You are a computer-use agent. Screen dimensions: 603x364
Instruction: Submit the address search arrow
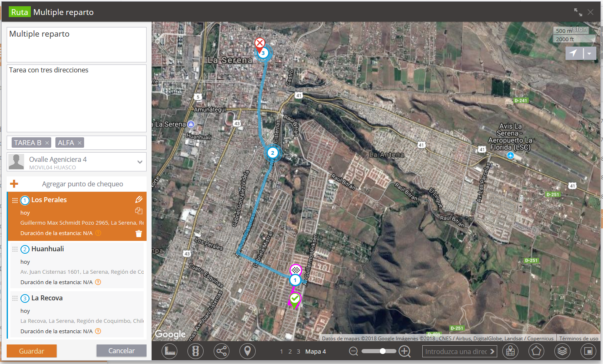[492, 352]
